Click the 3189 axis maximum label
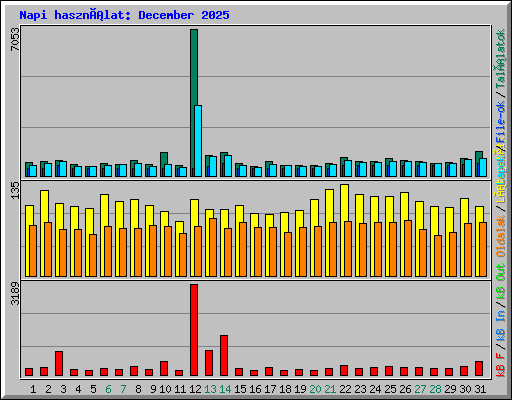This screenshot has height=400, width=512. (x=15, y=293)
